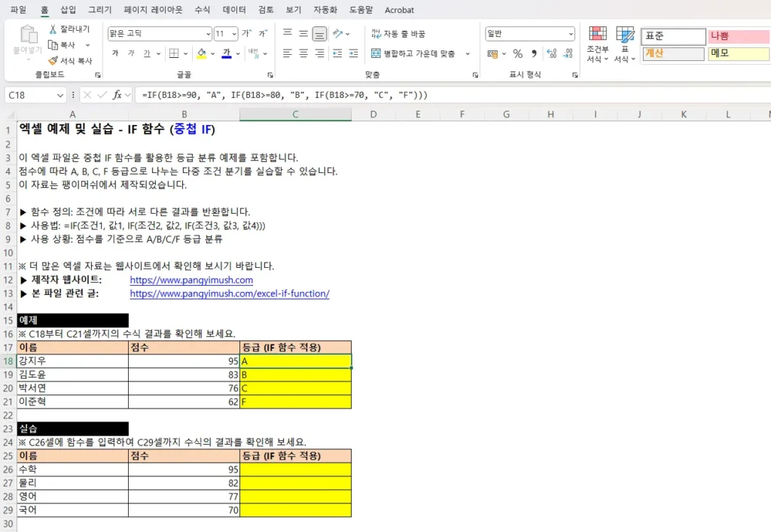Decrease font size with the smaller 가 icon
Viewport: 771px width, 532px height.
click(263, 33)
